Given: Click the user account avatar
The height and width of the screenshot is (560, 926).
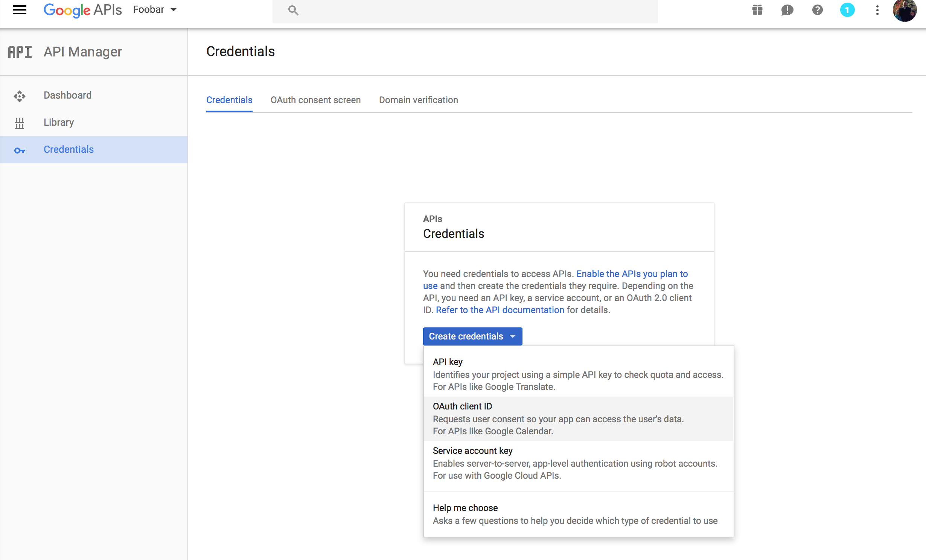Looking at the screenshot, I should pos(905,10).
